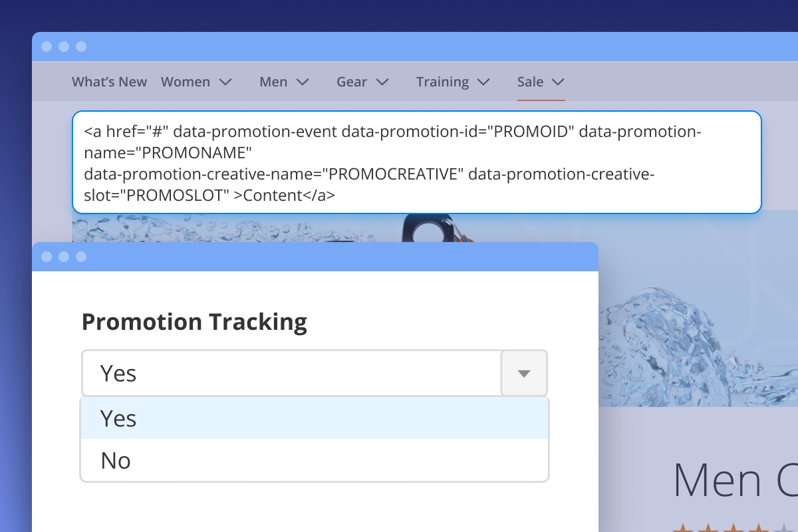Image resolution: width=798 pixels, height=532 pixels.
Task: Click the red dot on the Promotion Tracking window
Action: (47, 257)
